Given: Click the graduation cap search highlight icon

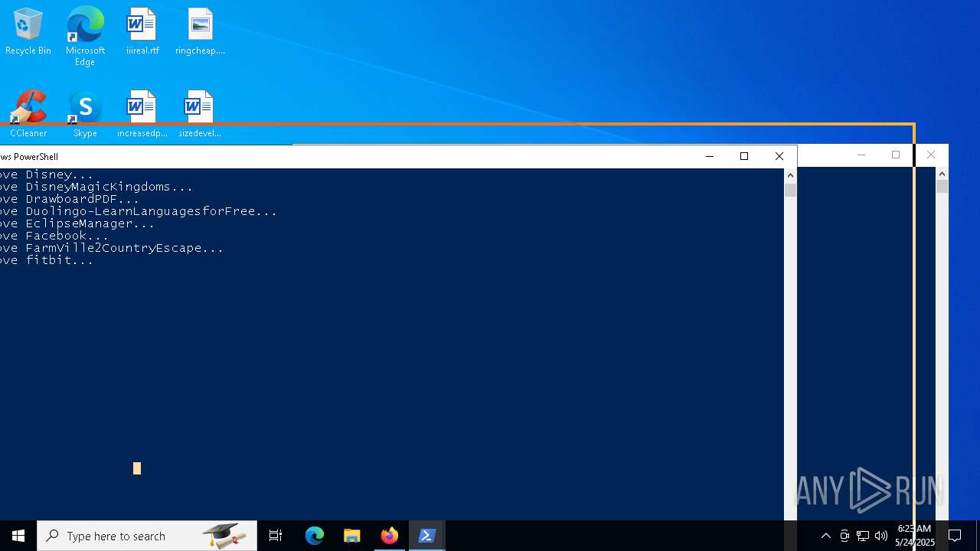Looking at the screenshot, I should tap(224, 536).
